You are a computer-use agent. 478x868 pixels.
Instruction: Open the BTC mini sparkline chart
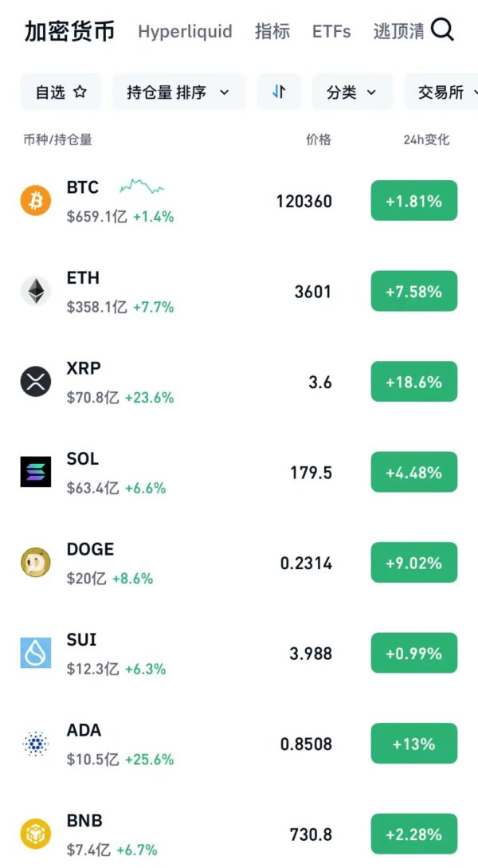[142, 187]
